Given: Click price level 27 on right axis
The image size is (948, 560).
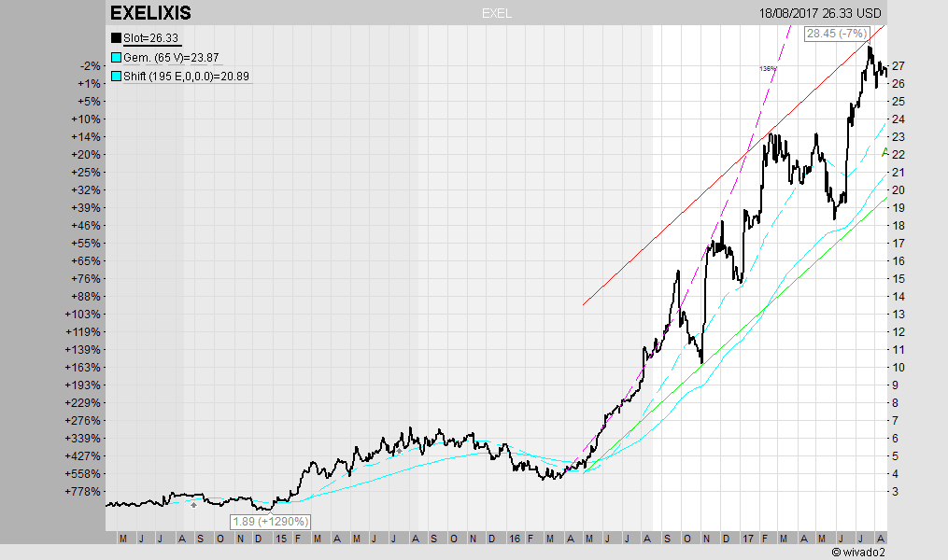Looking at the screenshot, I should pos(898,66).
